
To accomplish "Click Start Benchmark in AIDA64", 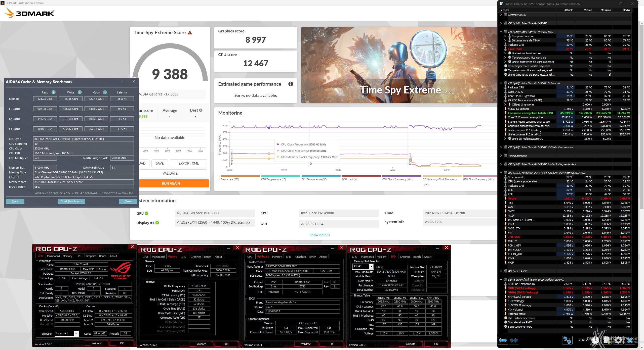I will click(71, 201).
